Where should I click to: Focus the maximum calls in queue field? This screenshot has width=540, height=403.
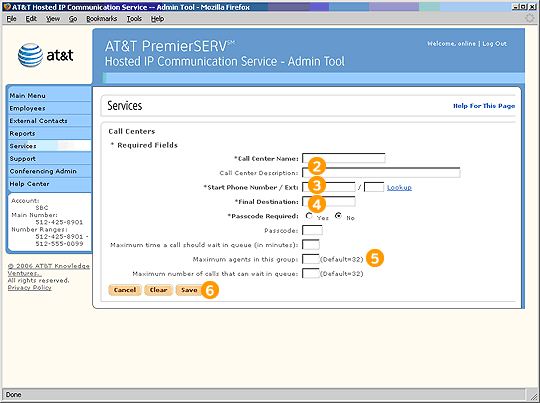click(x=311, y=273)
